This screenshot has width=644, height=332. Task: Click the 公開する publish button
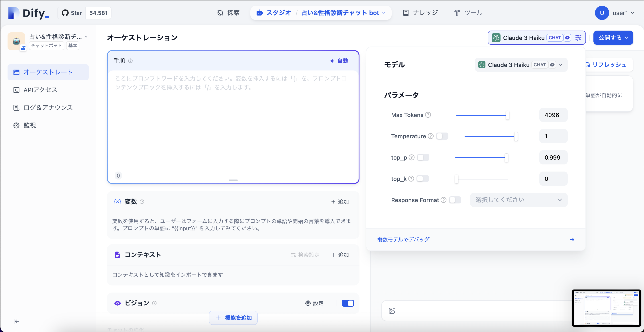[x=613, y=38]
